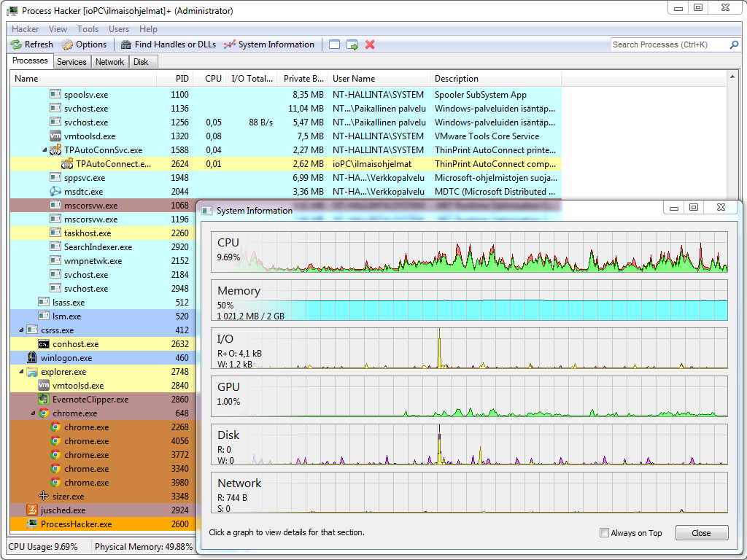Select the TPAutoConnect.e... process icon
The image size is (747, 560).
click(66, 164)
